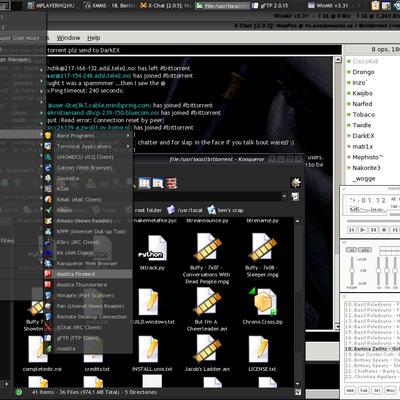Open the /usr/local bookmark in Konqueror
The image size is (400, 400).
coord(185,210)
